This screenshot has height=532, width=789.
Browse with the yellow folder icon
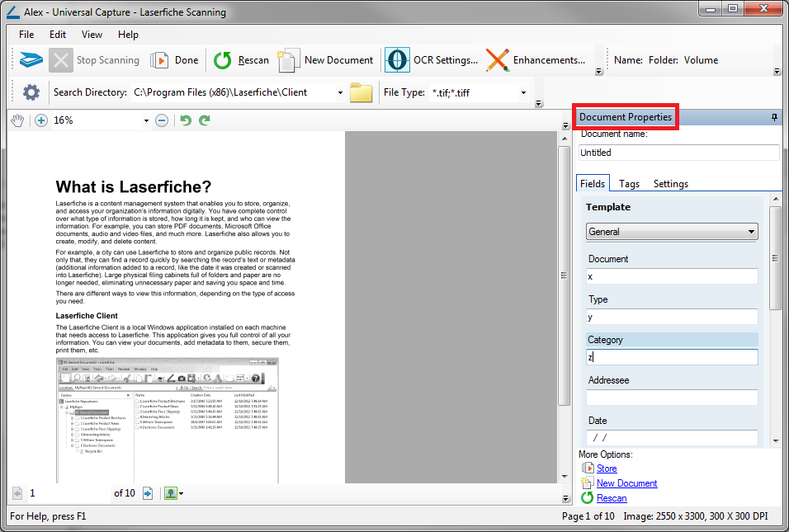point(361,92)
